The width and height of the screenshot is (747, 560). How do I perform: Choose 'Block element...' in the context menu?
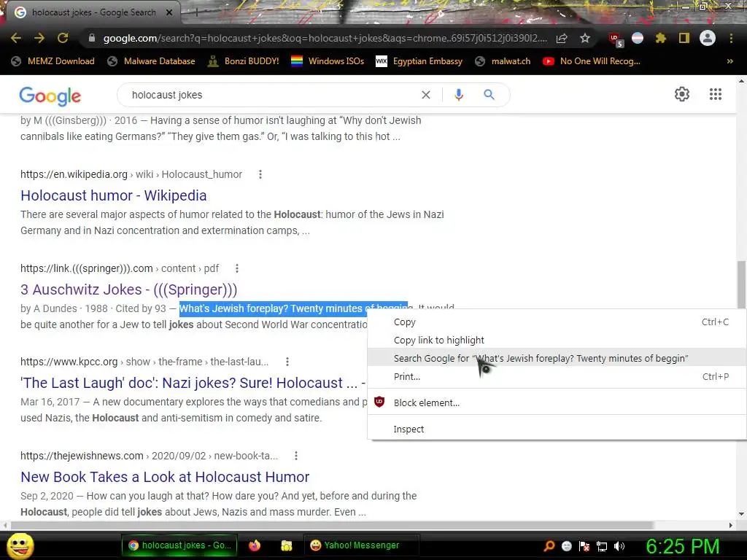pos(557,402)
